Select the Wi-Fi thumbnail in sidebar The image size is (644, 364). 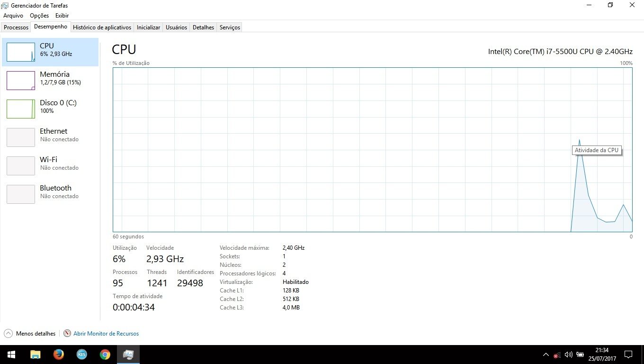[21, 166]
